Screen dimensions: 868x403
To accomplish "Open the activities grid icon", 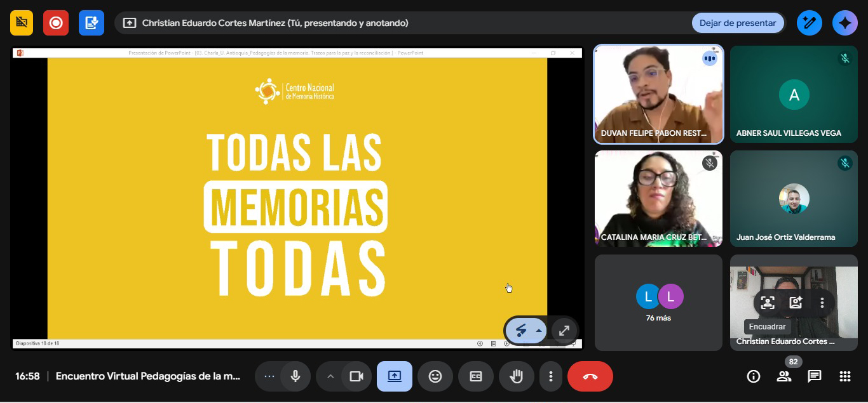I will tap(844, 376).
